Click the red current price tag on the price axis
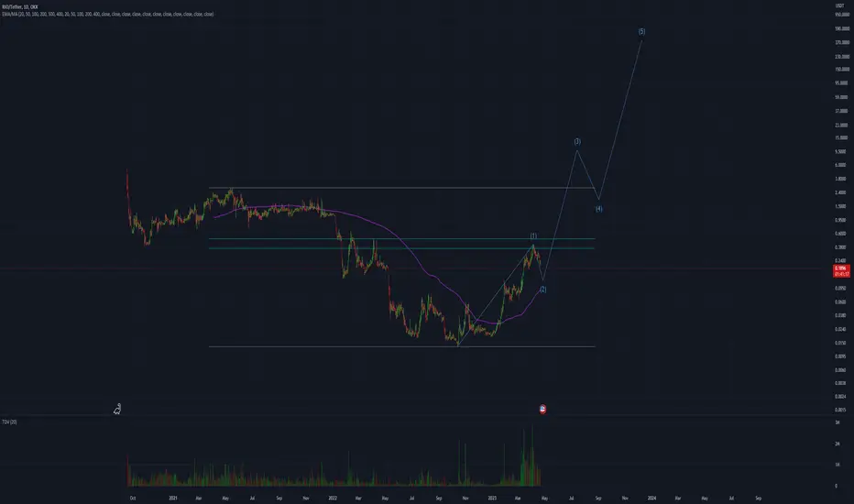854x504 pixels. point(841,271)
